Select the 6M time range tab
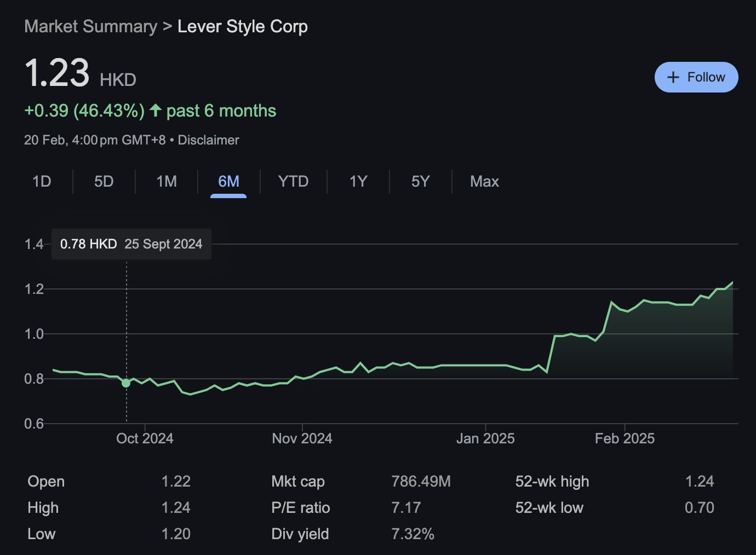Screen dimensions: 756x555 (x=228, y=181)
